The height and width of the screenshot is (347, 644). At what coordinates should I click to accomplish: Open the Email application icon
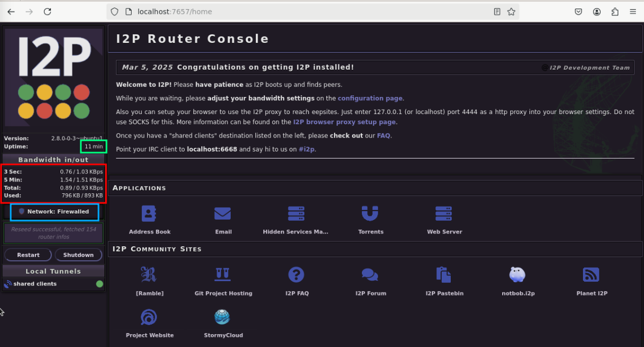click(x=223, y=213)
